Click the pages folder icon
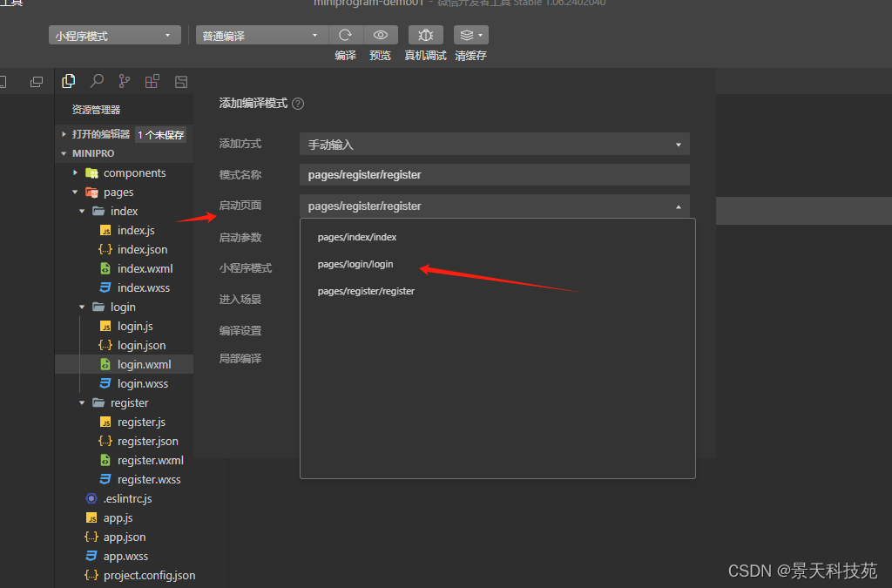 click(x=91, y=193)
